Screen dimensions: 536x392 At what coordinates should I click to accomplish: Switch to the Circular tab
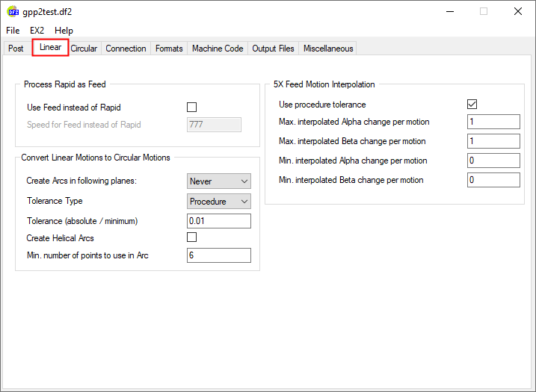click(84, 49)
